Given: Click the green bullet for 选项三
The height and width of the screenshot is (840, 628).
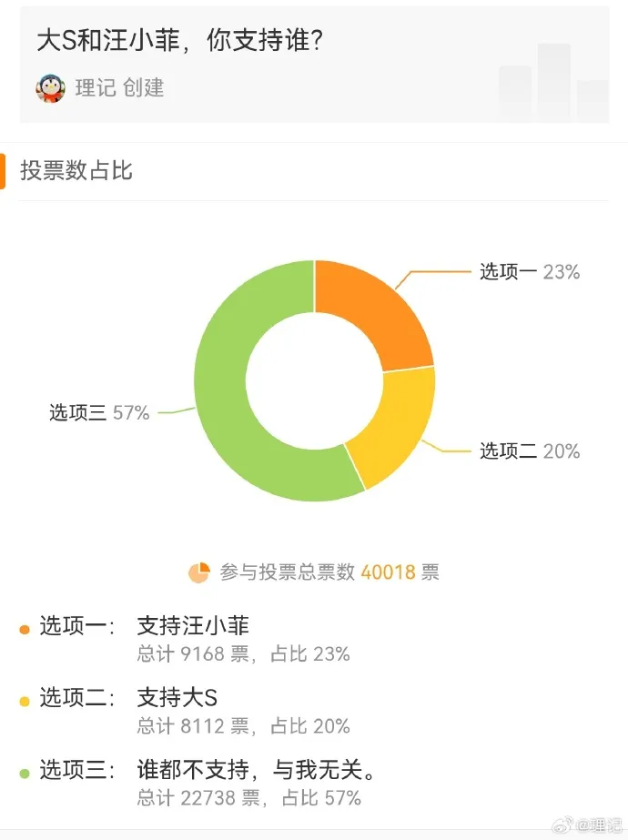Looking at the screenshot, I should [24, 774].
